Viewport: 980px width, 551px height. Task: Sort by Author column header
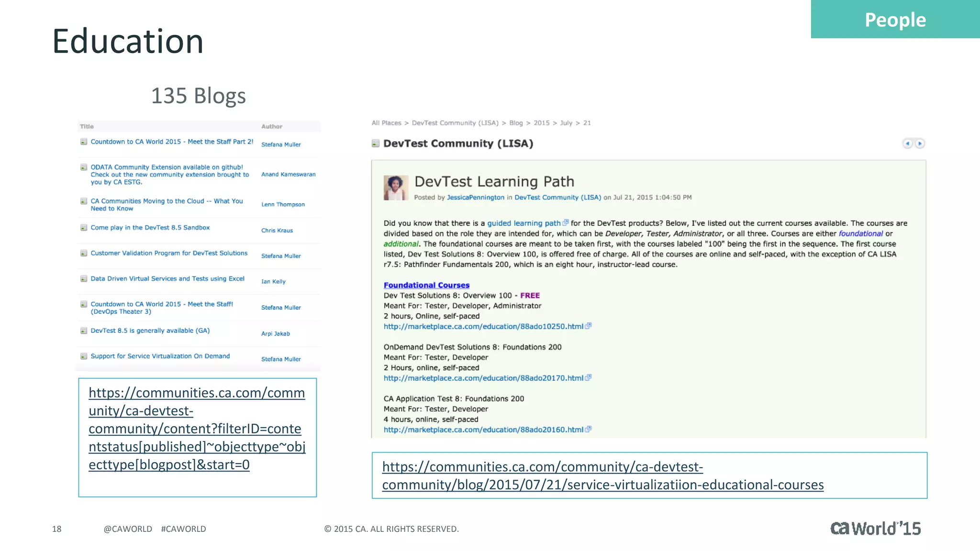[272, 127]
